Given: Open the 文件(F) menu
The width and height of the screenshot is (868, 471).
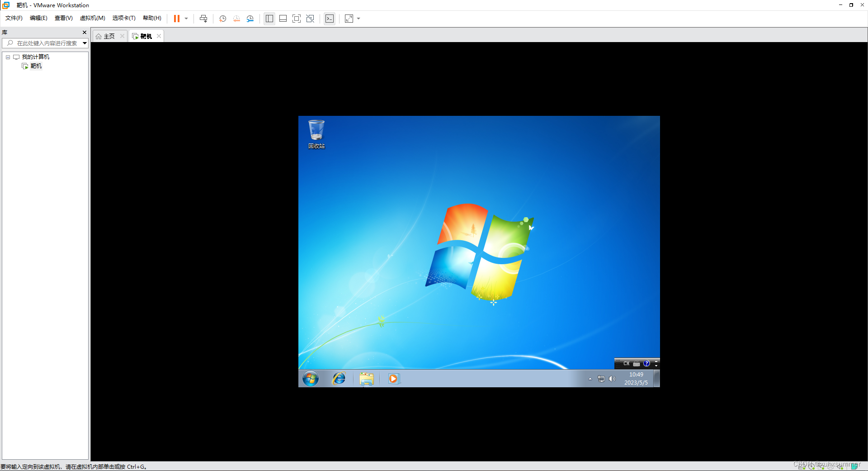Looking at the screenshot, I should 14,18.
